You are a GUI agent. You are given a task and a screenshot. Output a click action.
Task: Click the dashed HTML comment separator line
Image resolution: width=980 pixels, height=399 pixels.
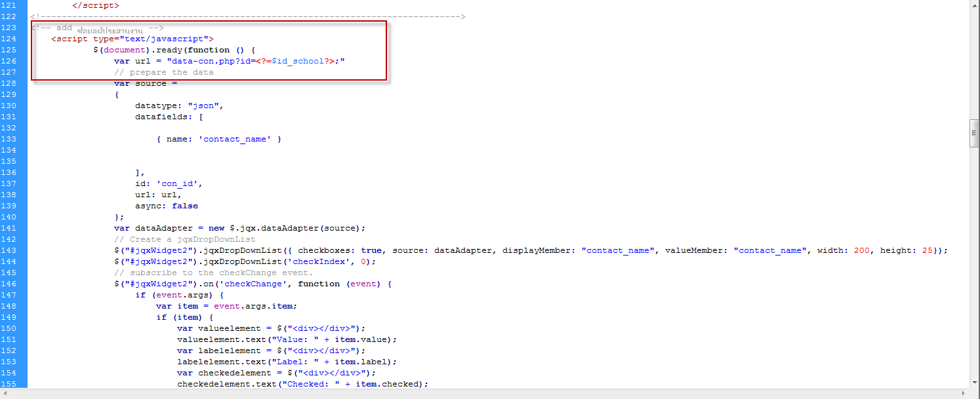247,16
